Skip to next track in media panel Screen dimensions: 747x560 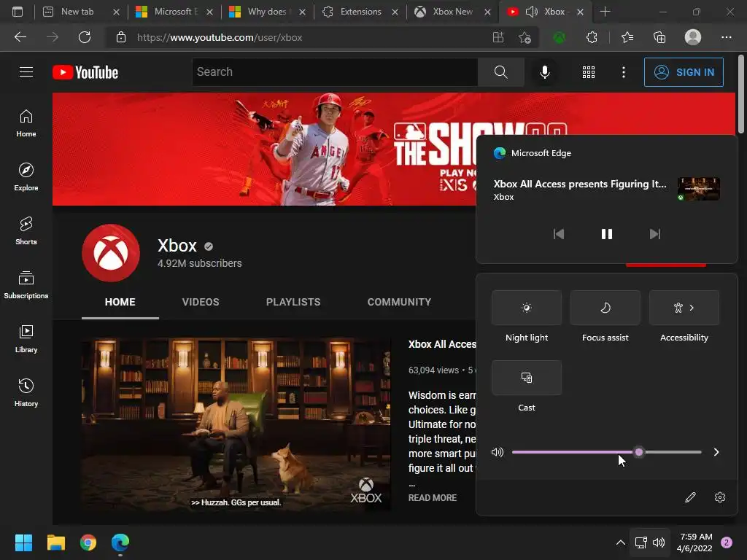click(655, 234)
